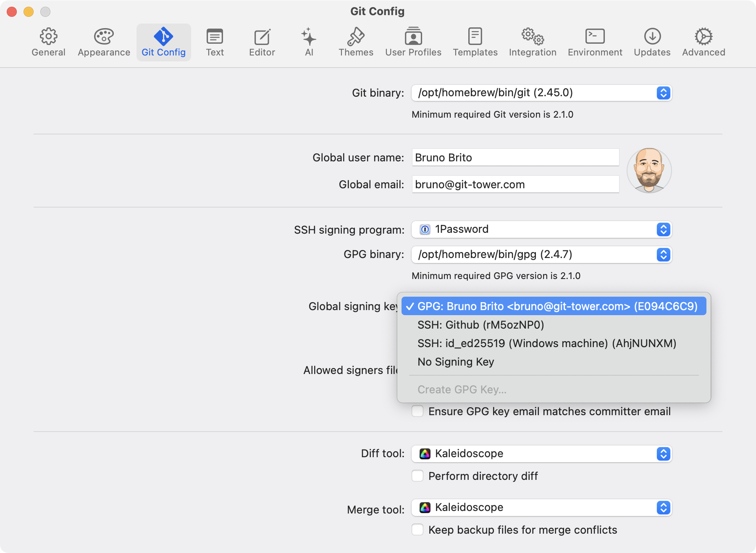Open the Updates download icon

(x=652, y=42)
